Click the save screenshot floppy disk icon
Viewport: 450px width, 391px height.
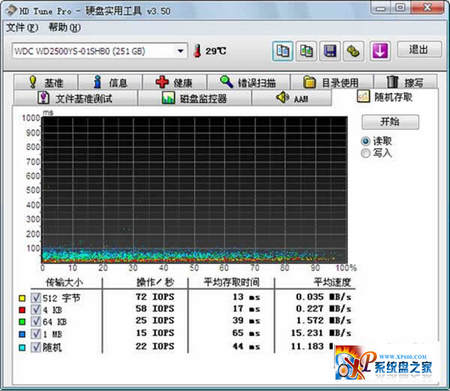pyautogui.click(x=330, y=51)
